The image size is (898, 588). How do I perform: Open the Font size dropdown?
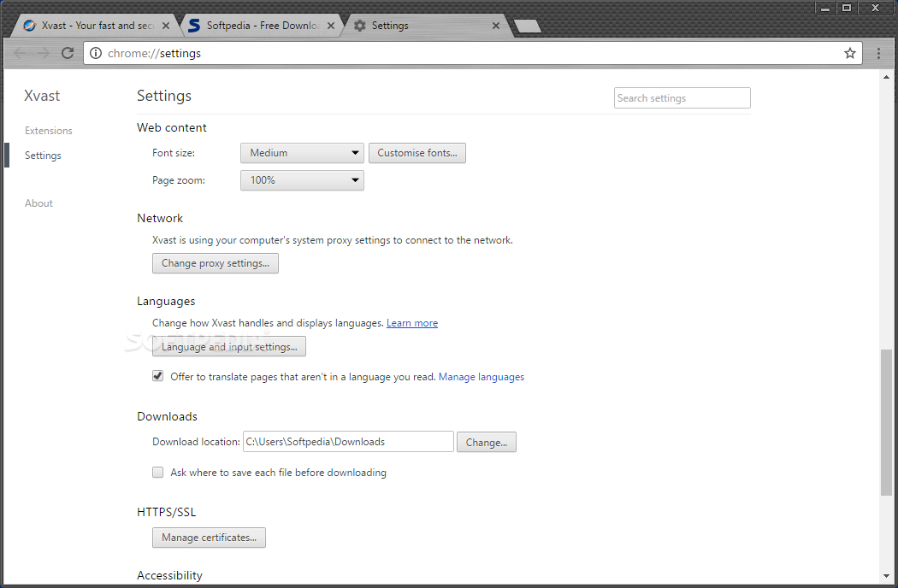(302, 153)
